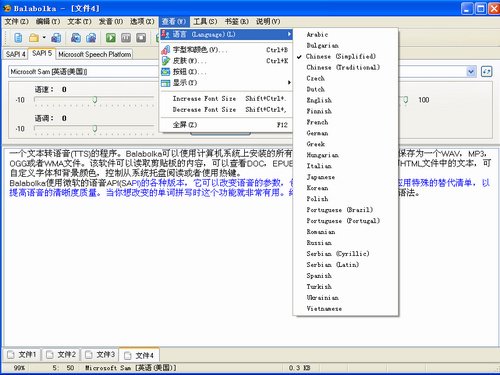Switch to the SAPI 4 tab

[15, 54]
